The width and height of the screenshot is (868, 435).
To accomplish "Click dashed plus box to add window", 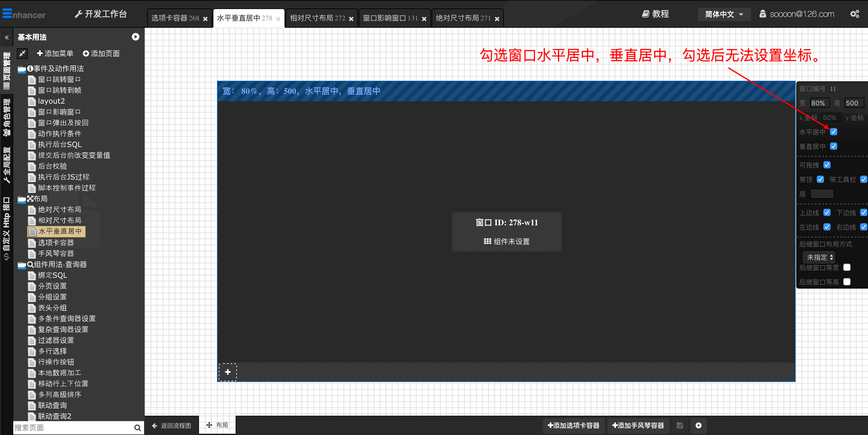I will pos(228,372).
